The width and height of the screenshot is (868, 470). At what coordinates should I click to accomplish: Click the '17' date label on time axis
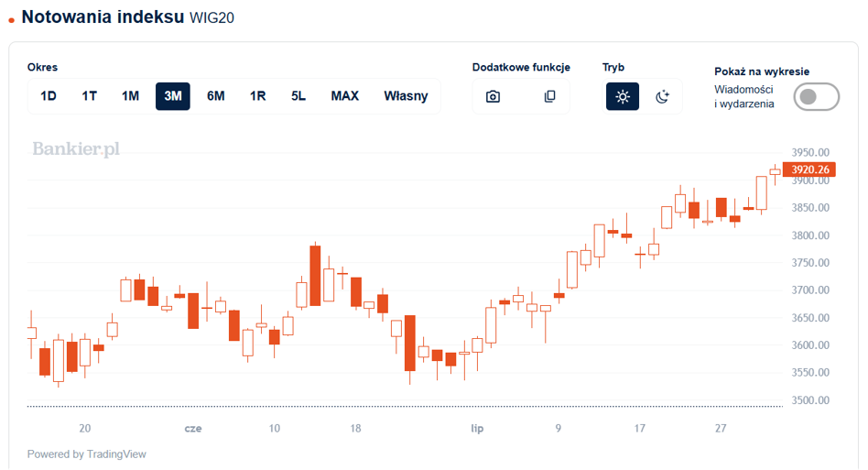[x=639, y=429]
